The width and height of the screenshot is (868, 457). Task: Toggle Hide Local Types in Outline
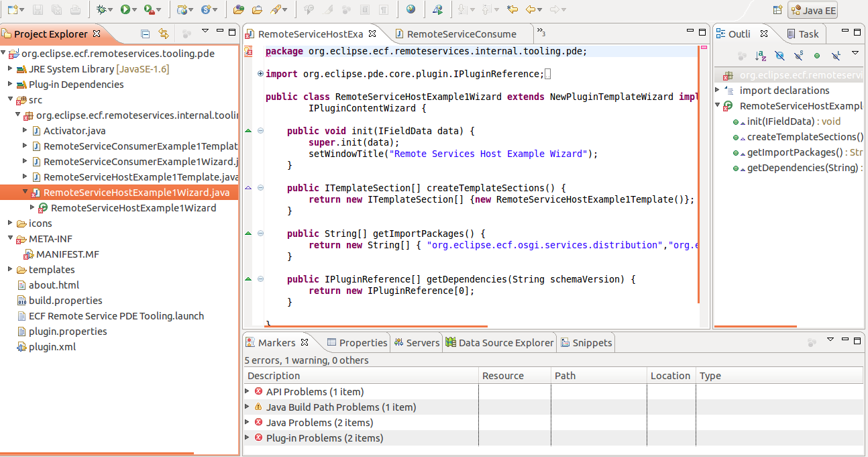[x=836, y=56]
